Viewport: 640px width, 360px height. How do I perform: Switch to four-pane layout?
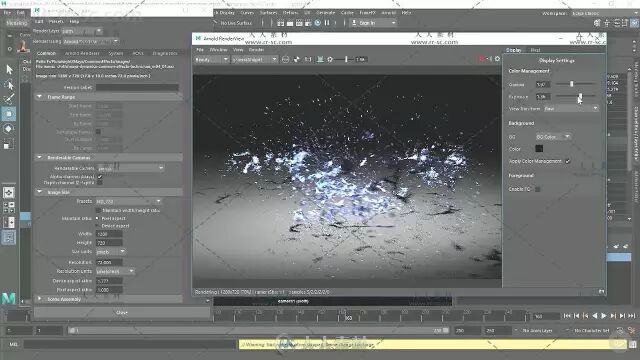tap(9, 207)
